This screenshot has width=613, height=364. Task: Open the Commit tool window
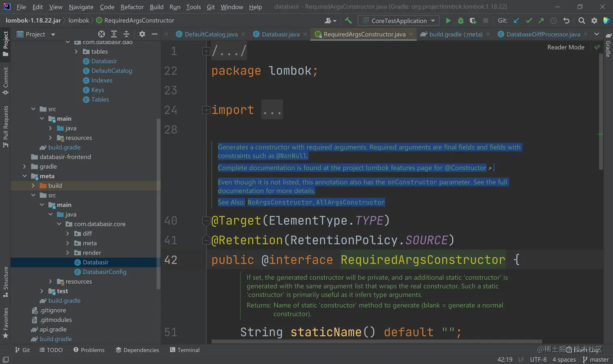tap(6, 81)
